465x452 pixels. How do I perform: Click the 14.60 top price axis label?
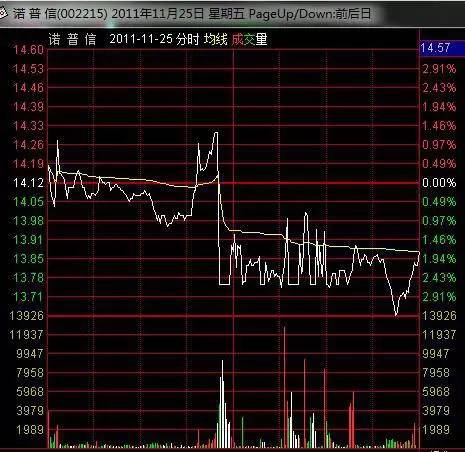28,50
